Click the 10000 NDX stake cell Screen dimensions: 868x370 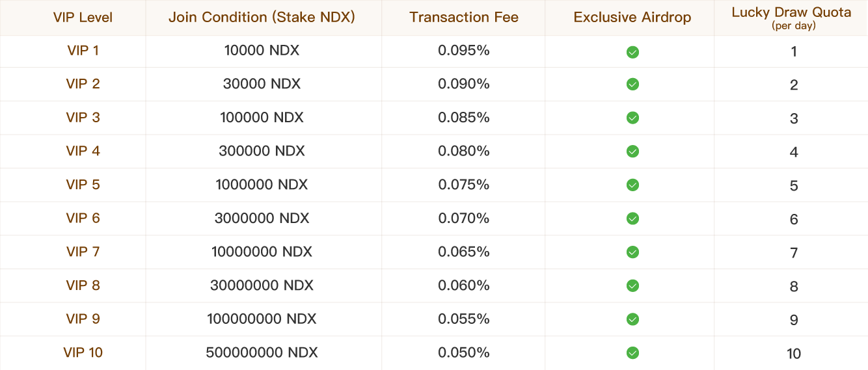coord(262,51)
